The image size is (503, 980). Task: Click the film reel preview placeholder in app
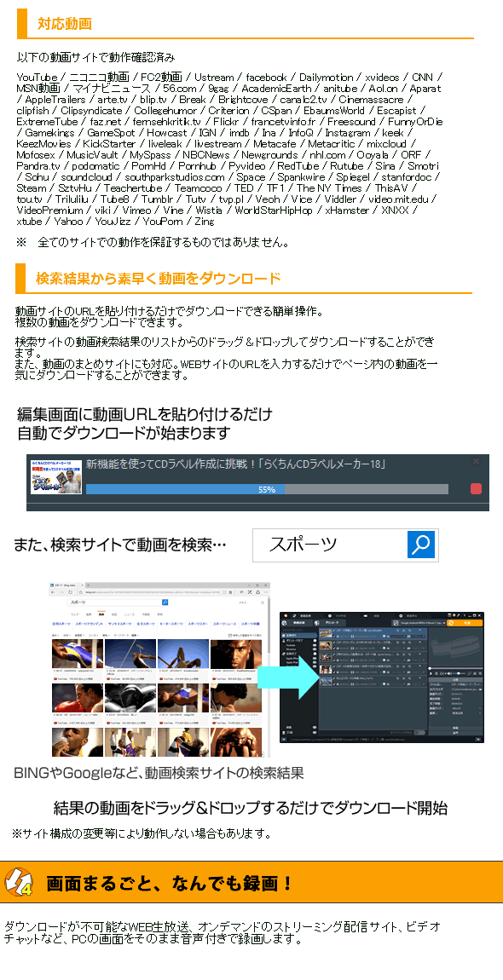click(456, 648)
